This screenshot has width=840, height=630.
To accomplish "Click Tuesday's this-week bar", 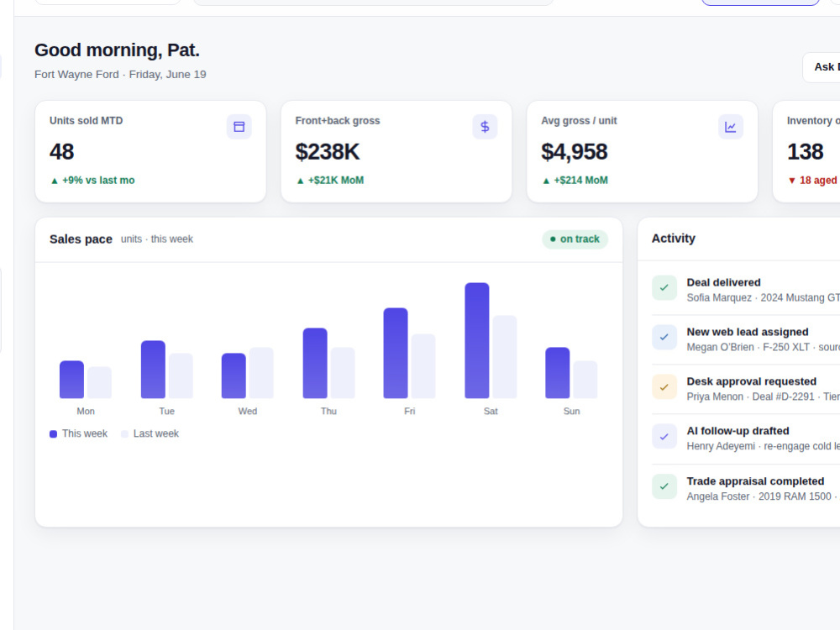I will click(153, 369).
